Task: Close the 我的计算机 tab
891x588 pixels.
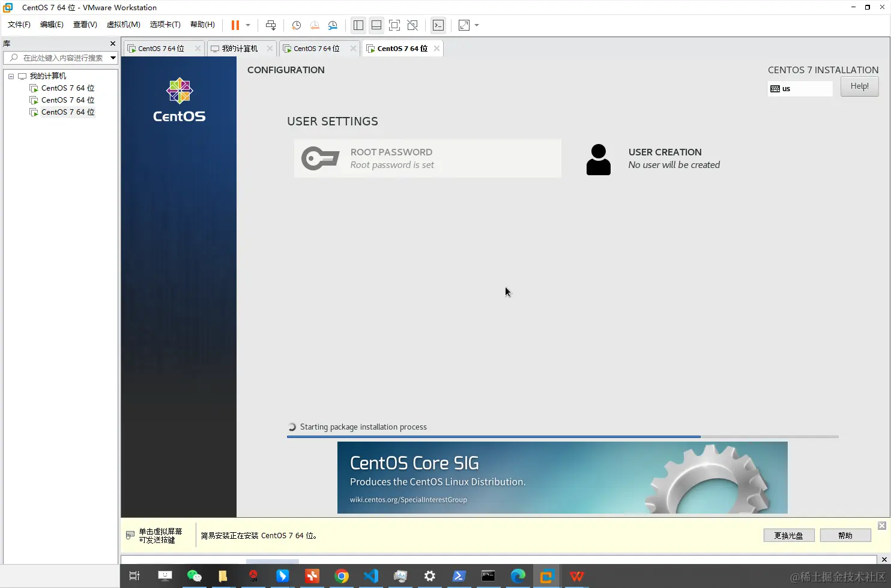Action: coord(270,49)
